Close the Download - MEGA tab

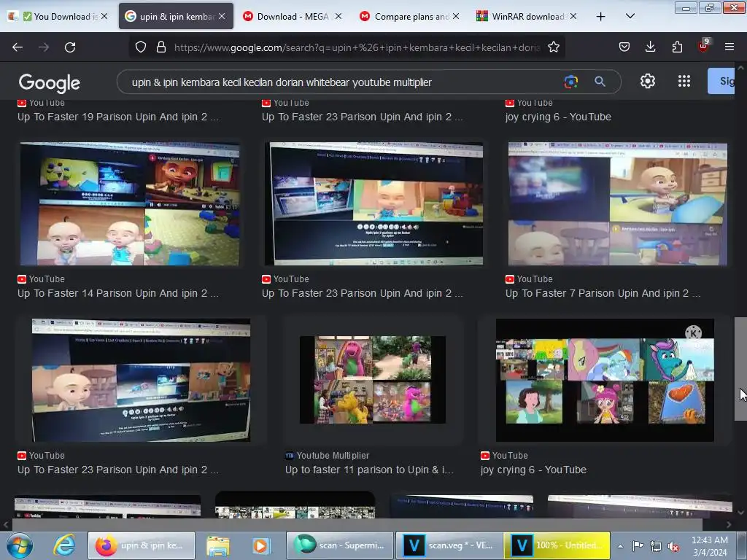tap(338, 16)
